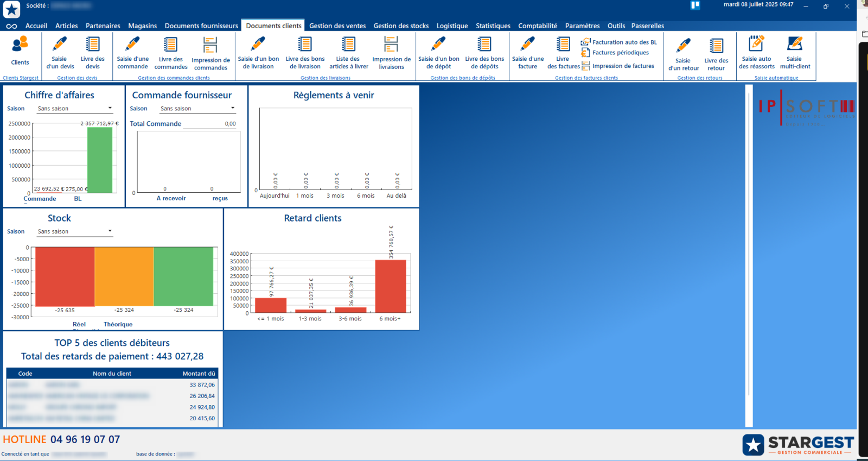868x461 pixels.
Task: Open Livre des commandes icon
Action: [x=171, y=45]
